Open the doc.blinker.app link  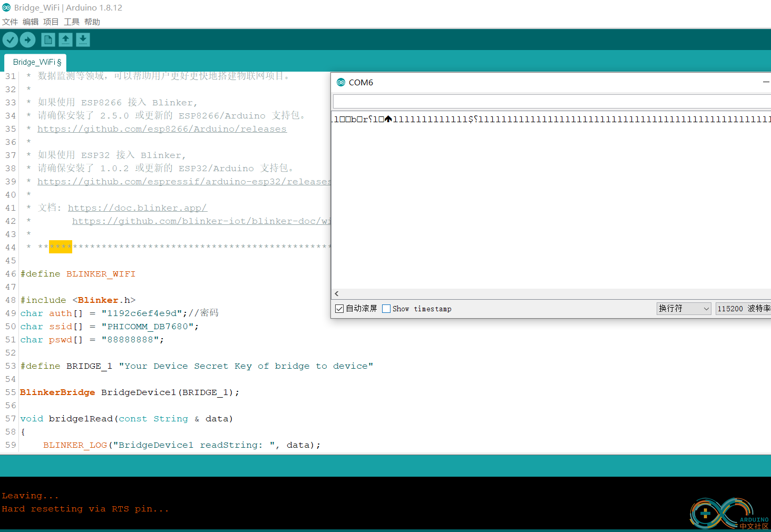[x=138, y=208]
